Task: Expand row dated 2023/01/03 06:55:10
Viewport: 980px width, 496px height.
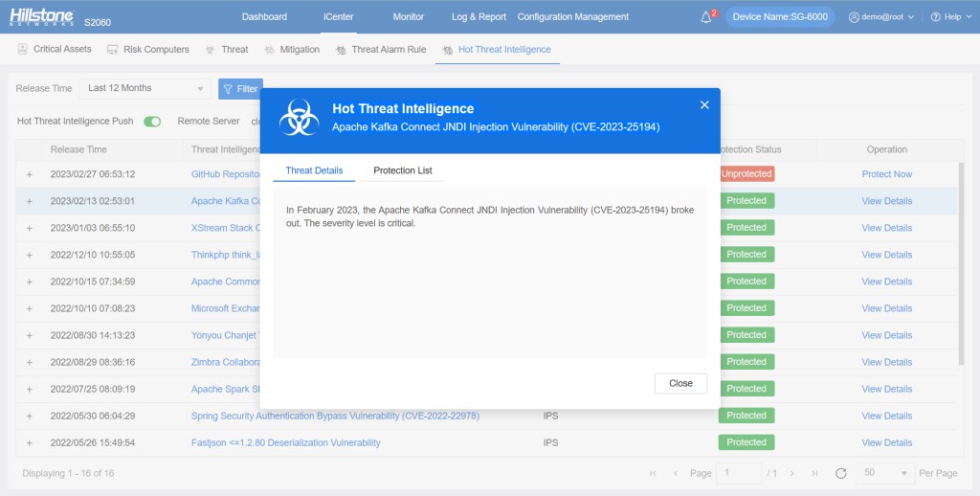Action: 30,228
